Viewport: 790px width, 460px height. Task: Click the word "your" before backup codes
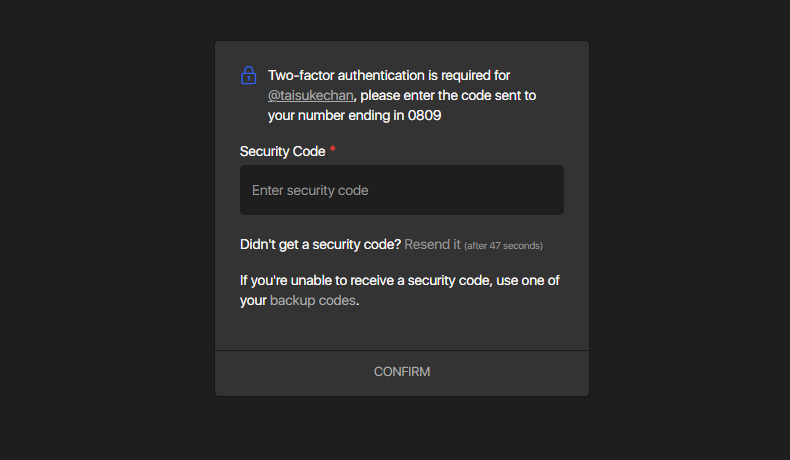[x=253, y=300]
